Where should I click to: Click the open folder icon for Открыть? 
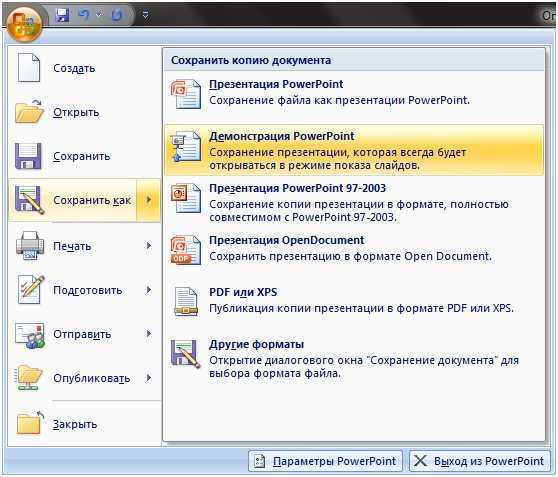tap(29, 112)
